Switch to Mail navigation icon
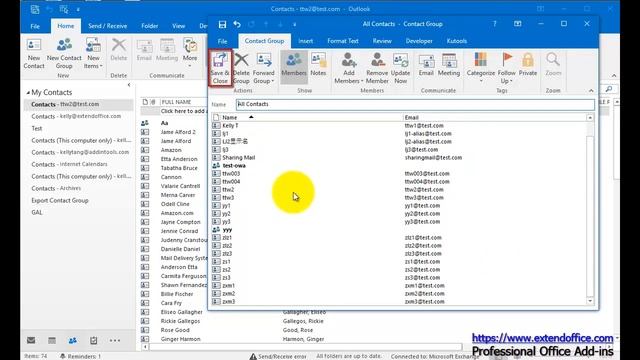The width and height of the screenshot is (640, 360). [x=31, y=340]
